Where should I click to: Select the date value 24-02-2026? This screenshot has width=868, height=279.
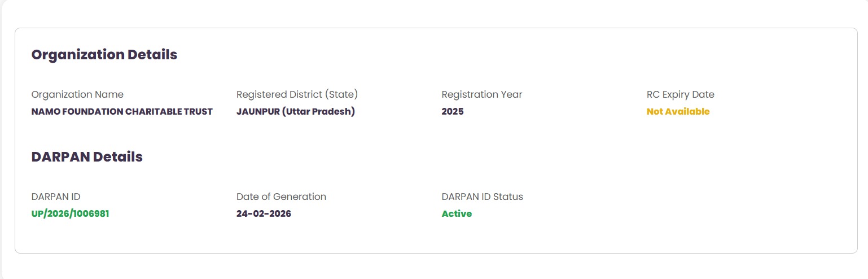tap(264, 214)
